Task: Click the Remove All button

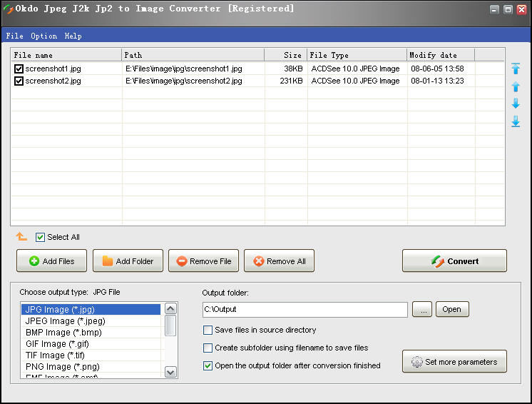Action: pos(280,261)
